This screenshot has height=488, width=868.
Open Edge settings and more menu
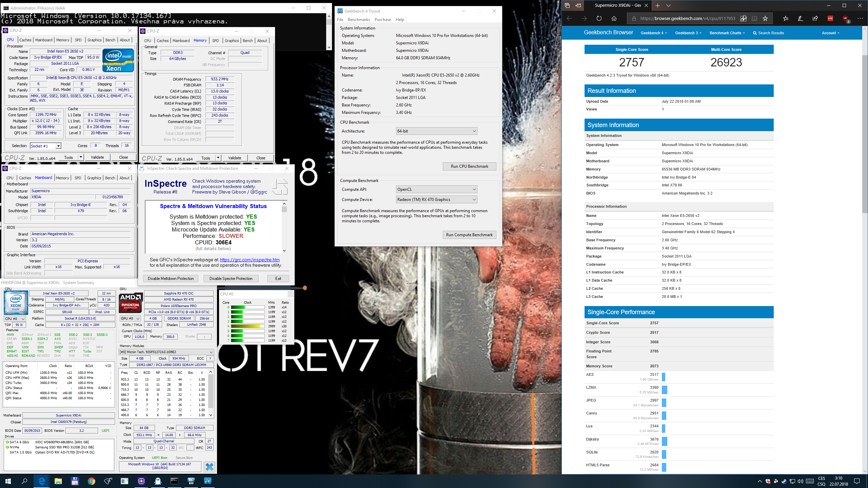pyautogui.click(x=860, y=18)
